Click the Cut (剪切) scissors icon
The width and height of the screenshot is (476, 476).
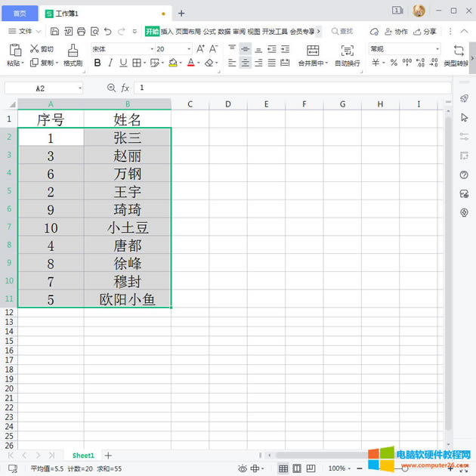[x=35, y=49]
